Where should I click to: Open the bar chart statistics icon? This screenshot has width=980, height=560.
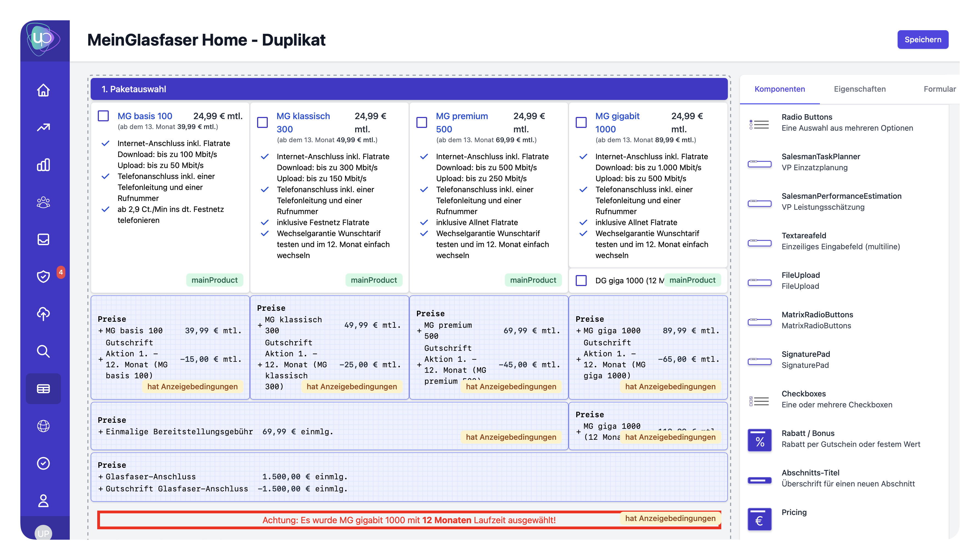(43, 165)
